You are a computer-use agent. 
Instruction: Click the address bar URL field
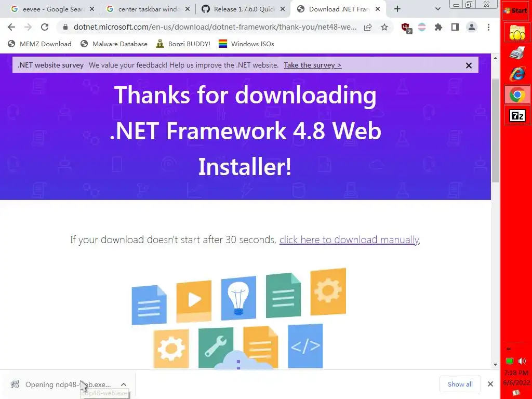(215, 27)
